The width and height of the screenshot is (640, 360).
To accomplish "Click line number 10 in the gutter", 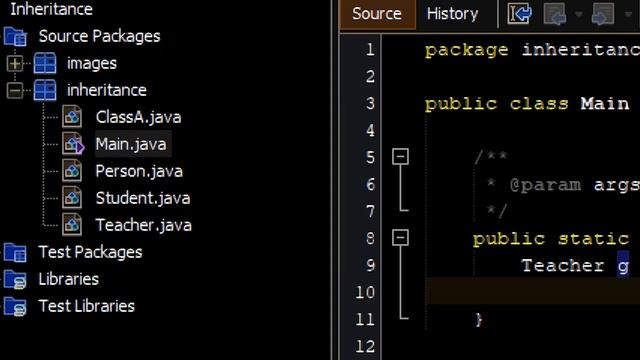I will [365, 292].
